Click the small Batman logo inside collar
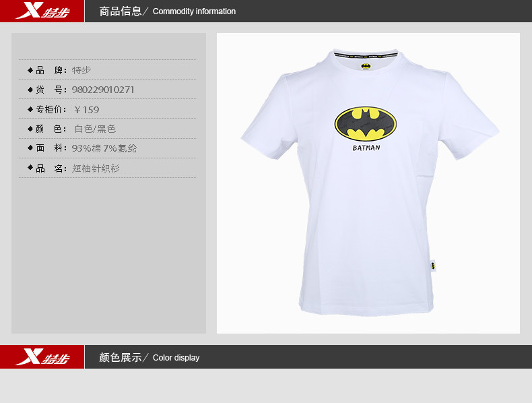The width and height of the screenshot is (532, 403). 366,66
